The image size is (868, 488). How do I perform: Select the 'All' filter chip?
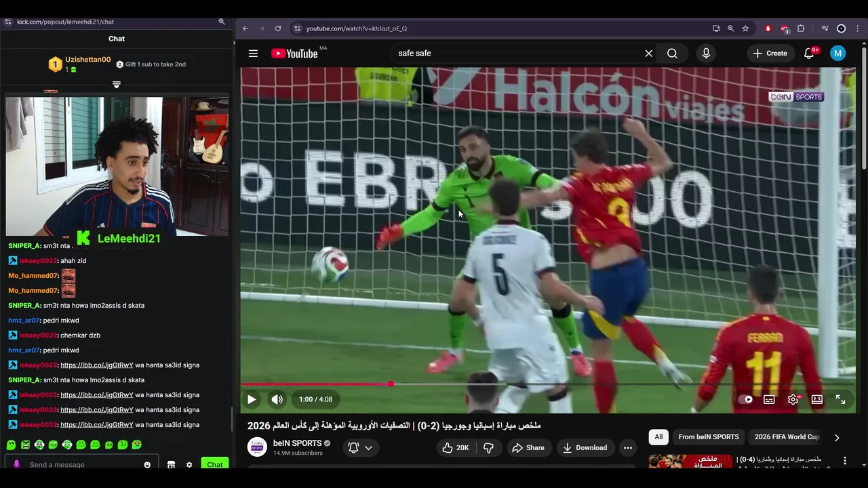658,437
